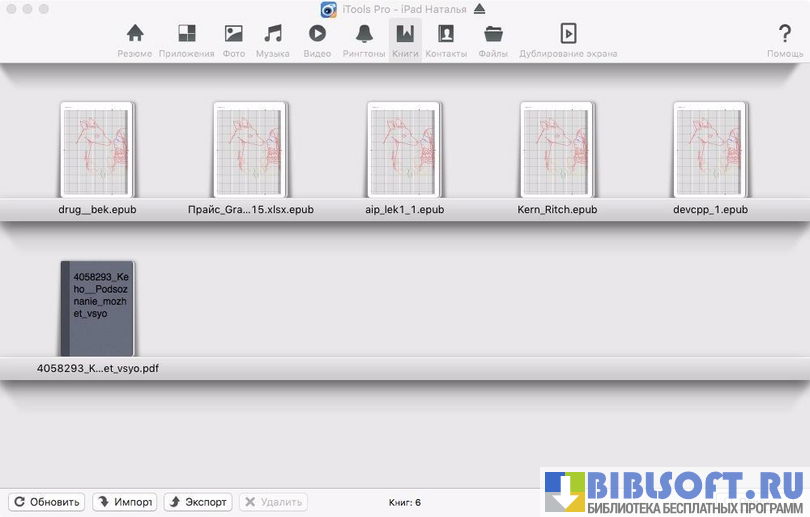Select the drug__bek.epub book thumbnail
The width and height of the screenshot is (810, 517).
coord(96,149)
